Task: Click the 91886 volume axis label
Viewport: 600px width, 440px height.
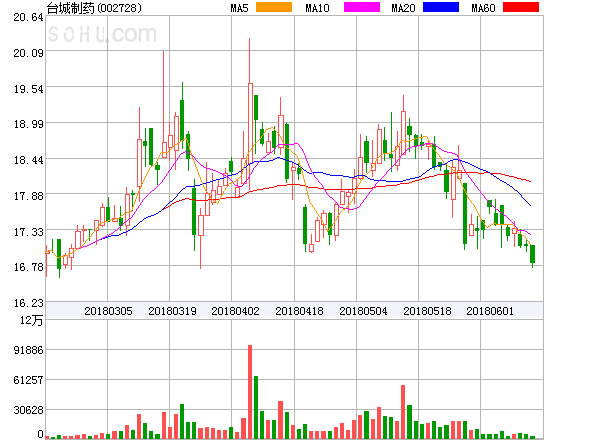Action: click(28, 350)
